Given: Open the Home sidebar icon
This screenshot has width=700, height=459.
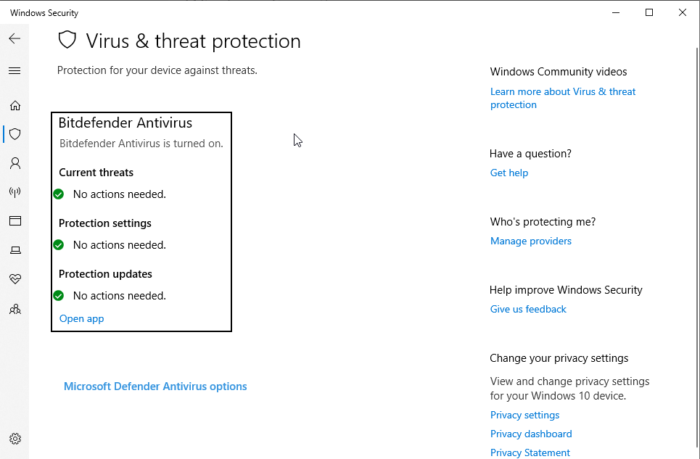Looking at the screenshot, I should (x=14, y=105).
